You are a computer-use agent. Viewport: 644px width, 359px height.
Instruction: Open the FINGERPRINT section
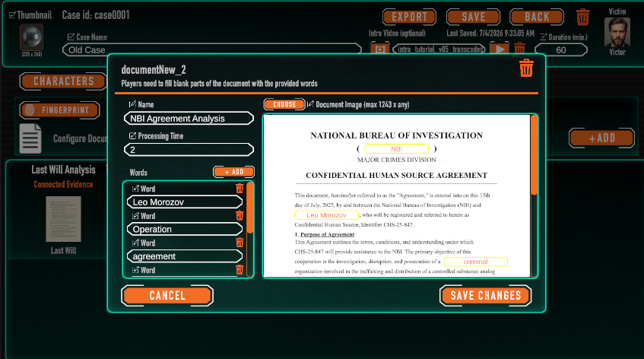click(x=60, y=110)
